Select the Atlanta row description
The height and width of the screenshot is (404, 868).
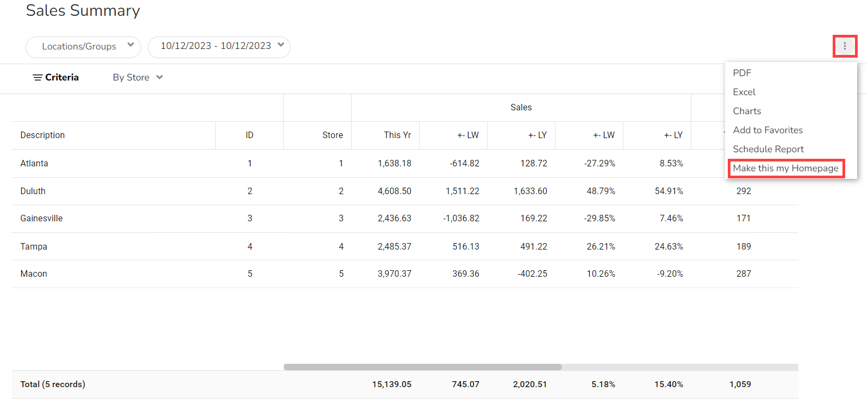[x=34, y=164]
